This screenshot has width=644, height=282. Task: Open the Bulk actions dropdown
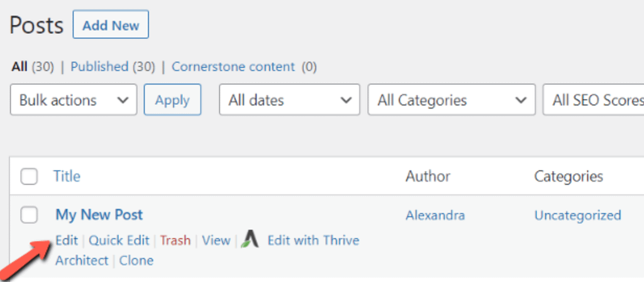coord(74,100)
